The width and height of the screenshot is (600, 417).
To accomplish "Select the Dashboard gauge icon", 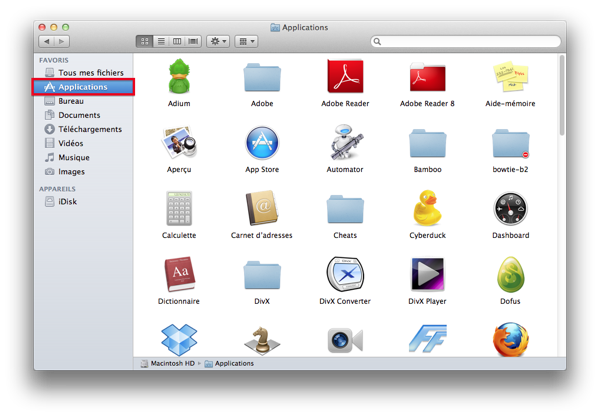I will pos(510,209).
